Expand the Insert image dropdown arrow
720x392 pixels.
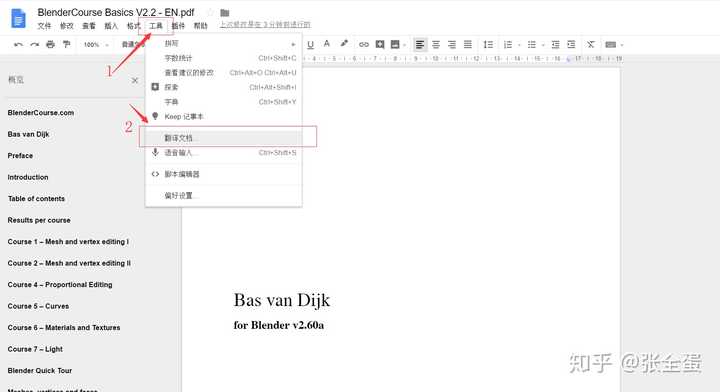pyautogui.click(x=405, y=45)
